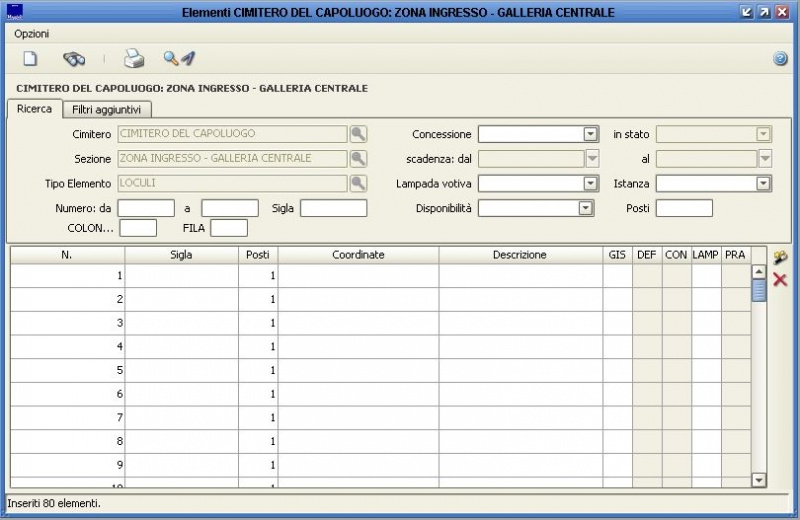
Task: Click the lookup icon beside Sezione field
Action: click(358, 159)
